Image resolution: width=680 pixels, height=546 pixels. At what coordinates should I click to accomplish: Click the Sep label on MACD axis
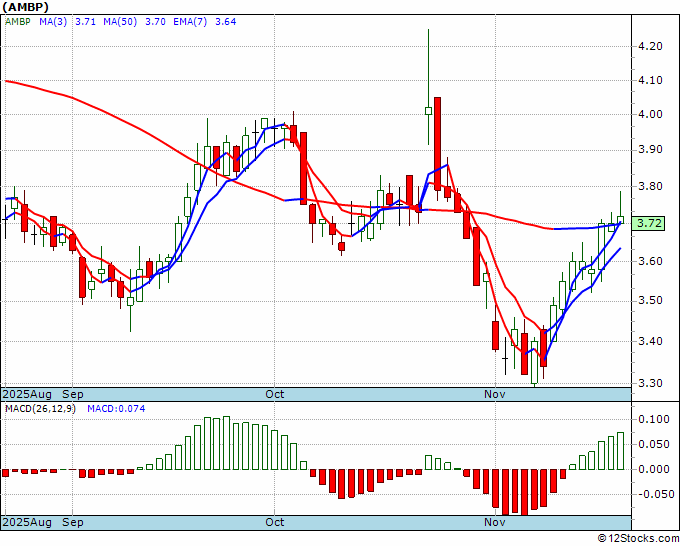(x=73, y=522)
